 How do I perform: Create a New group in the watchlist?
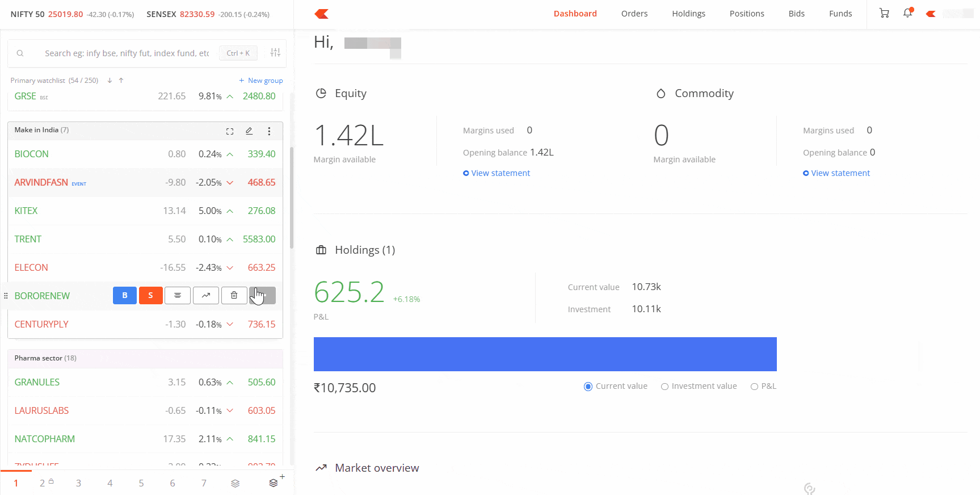[x=261, y=81]
